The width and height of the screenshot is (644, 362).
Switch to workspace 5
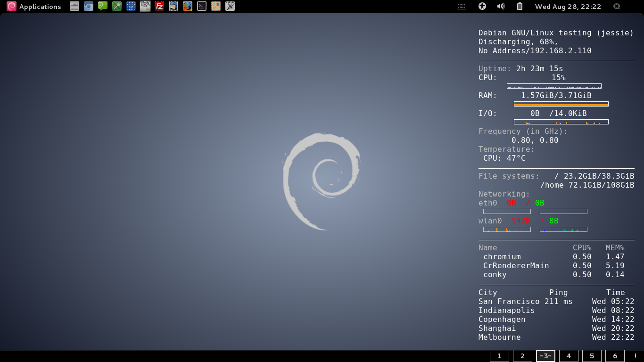tap(592, 356)
